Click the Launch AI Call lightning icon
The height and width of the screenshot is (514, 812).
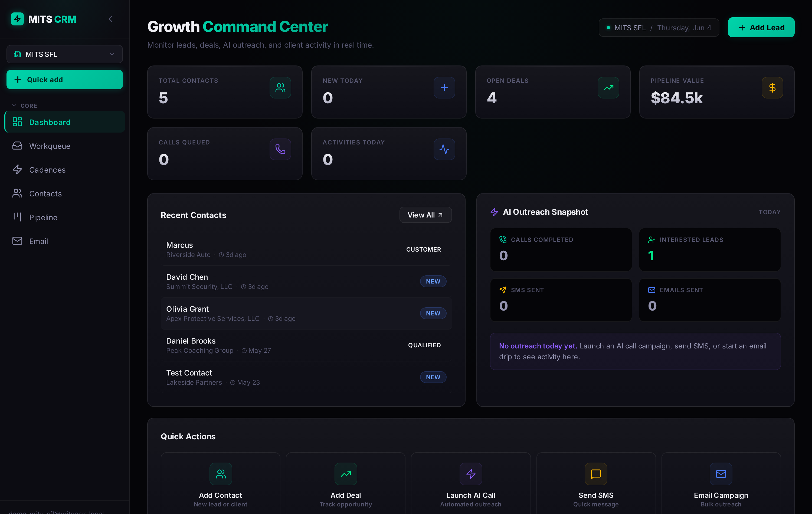(x=471, y=474)
